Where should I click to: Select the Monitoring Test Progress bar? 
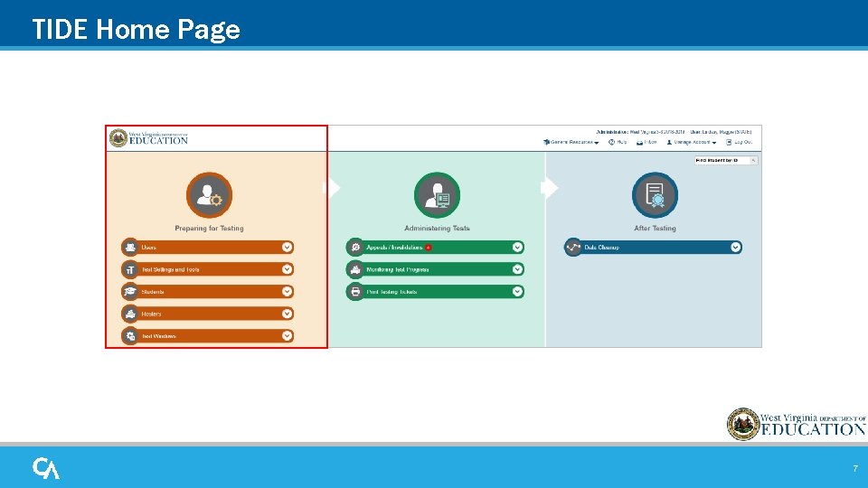click(435, 269)
